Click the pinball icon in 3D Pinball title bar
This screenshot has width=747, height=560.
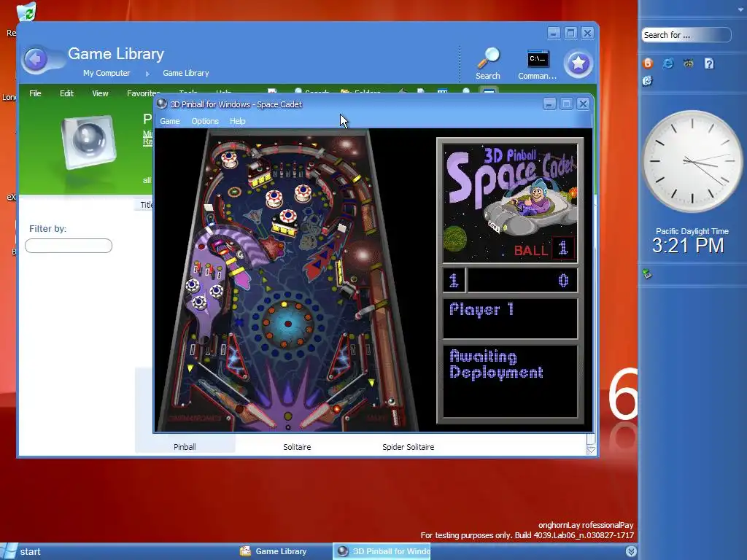tap(162, 104)
